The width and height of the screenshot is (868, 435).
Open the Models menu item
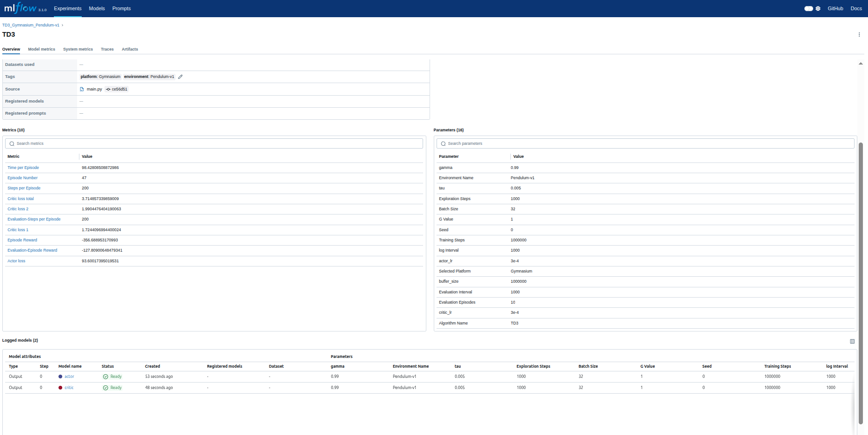[x=97, y=8]
